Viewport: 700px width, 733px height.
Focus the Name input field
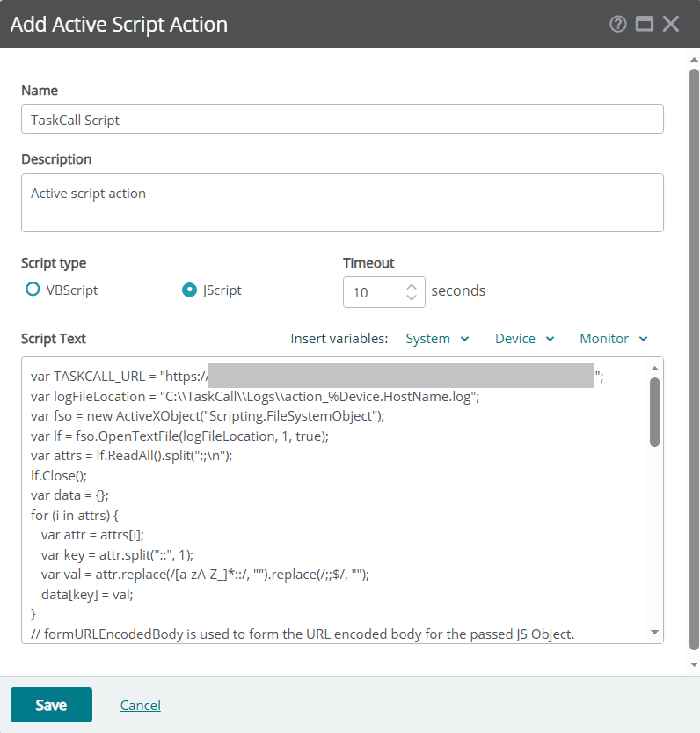342,119
